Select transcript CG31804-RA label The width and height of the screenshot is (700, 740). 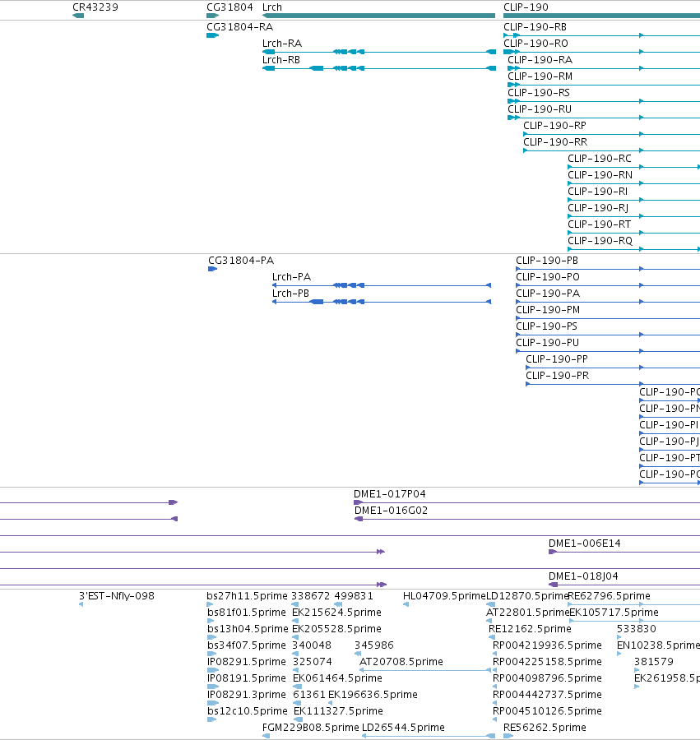point(240,27)
